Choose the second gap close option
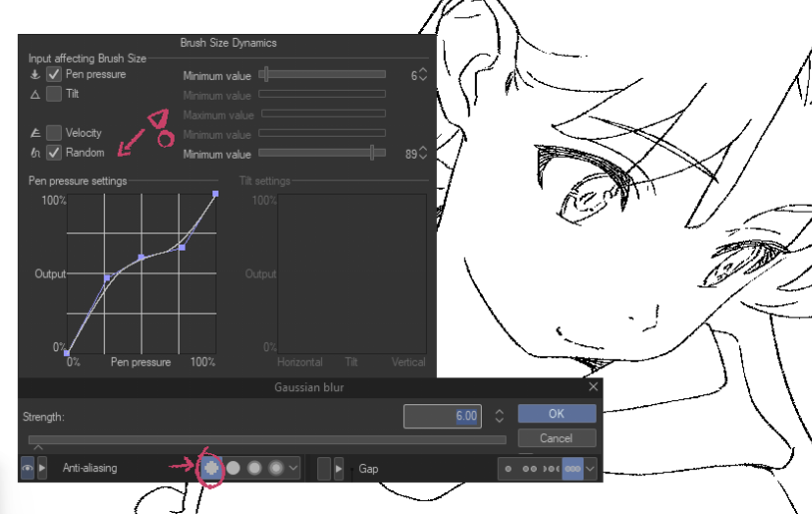This screenshot has height=514, width=812. click(530, 469)
